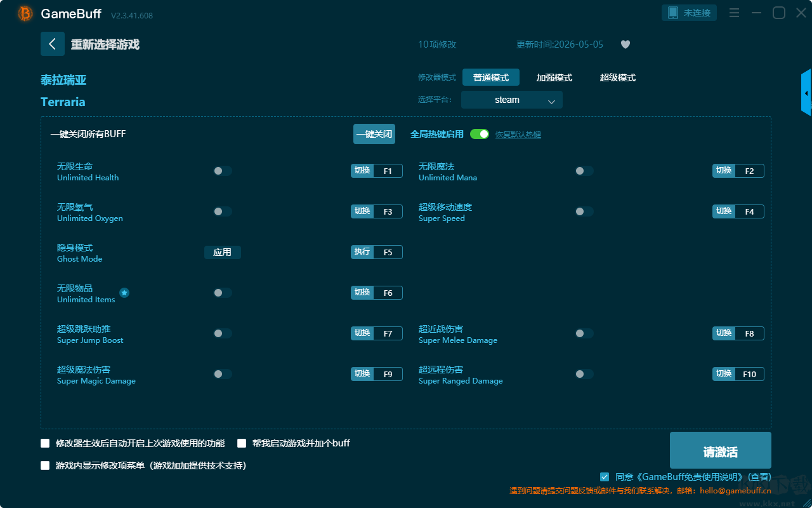Click the Ghost Mode 隐身模式 label
This screenshot has width=812, height=508.
click(75, 248)
